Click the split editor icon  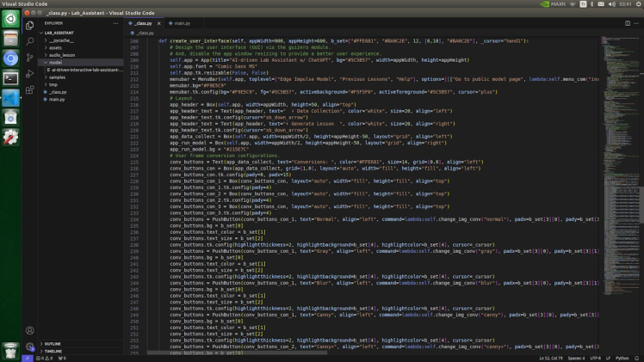click(x=628, y=23)
